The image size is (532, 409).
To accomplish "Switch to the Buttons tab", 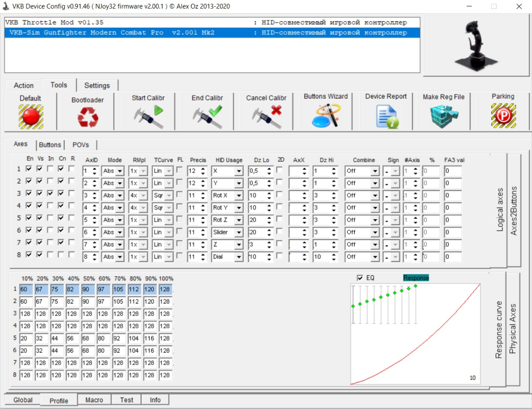I will tap(50, 145).
